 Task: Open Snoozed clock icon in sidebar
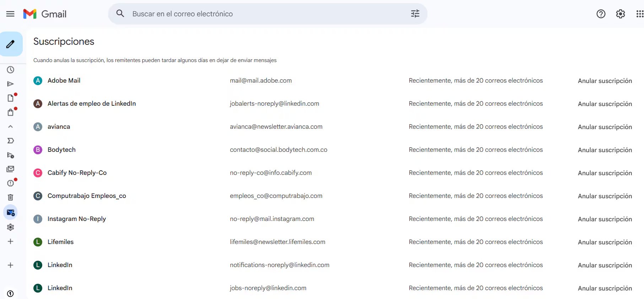(x=11, y=70)
